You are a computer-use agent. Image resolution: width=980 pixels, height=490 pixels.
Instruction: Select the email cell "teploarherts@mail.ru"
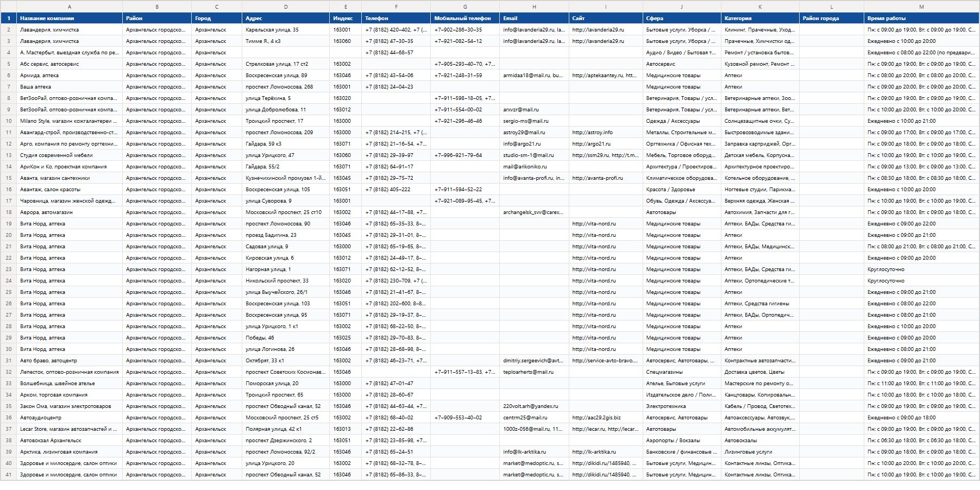(x=534, y=372)
